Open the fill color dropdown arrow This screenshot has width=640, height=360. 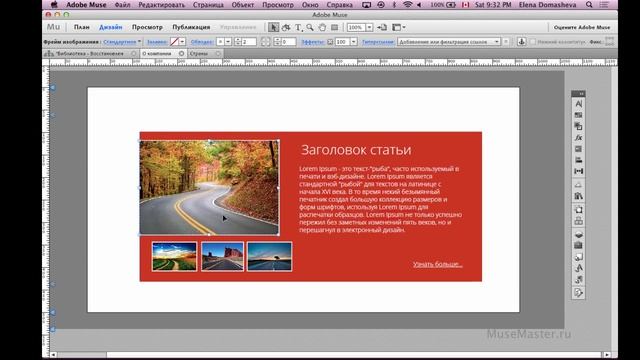tap(182, 42)
